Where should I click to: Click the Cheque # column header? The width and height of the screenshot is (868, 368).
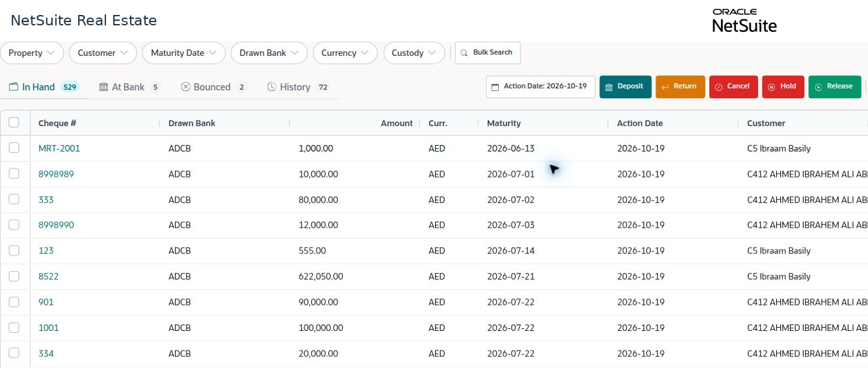(57, 123)
